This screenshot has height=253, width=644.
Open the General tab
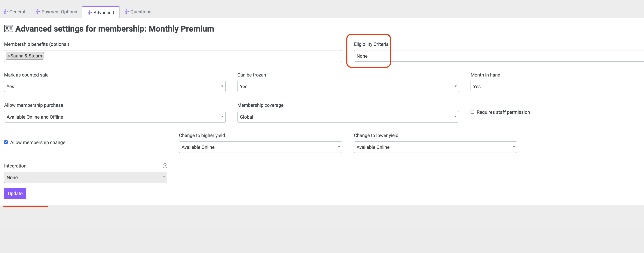click(x=14, y=12)
